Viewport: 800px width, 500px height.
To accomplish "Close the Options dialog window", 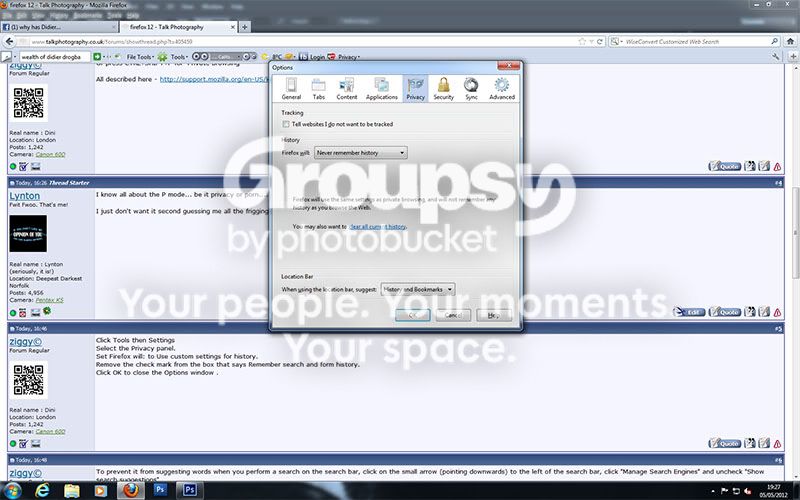I will pyautogui.click(x=508, y=65).
